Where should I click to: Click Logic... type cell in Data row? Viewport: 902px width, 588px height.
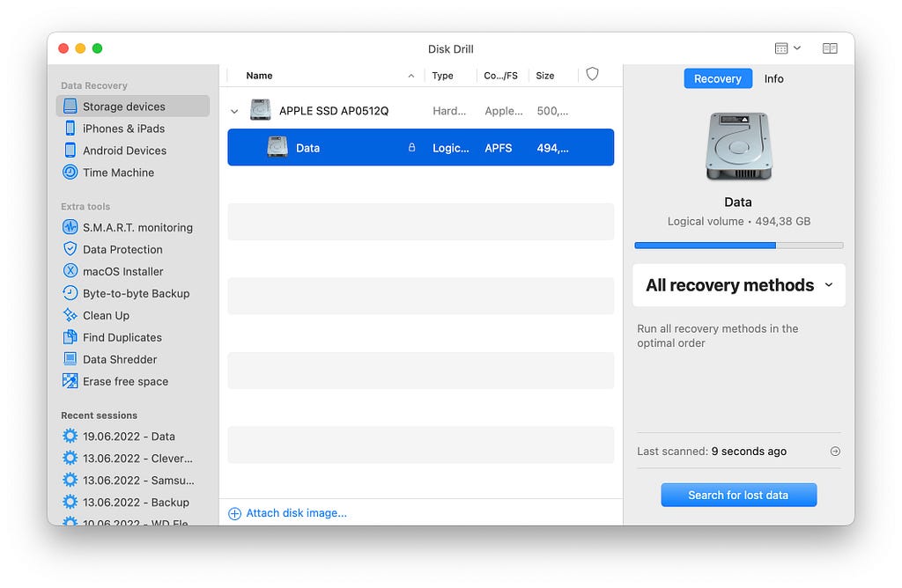(450, 148)
